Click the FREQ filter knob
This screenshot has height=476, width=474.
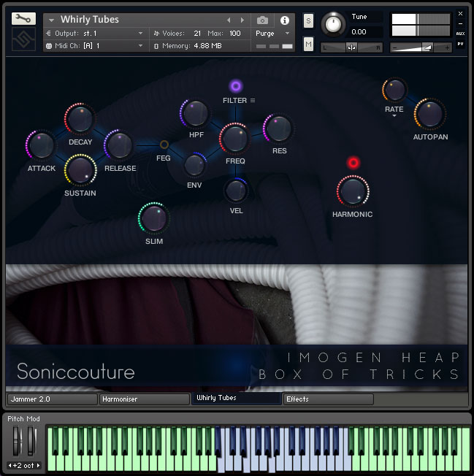tap(235, 139)
